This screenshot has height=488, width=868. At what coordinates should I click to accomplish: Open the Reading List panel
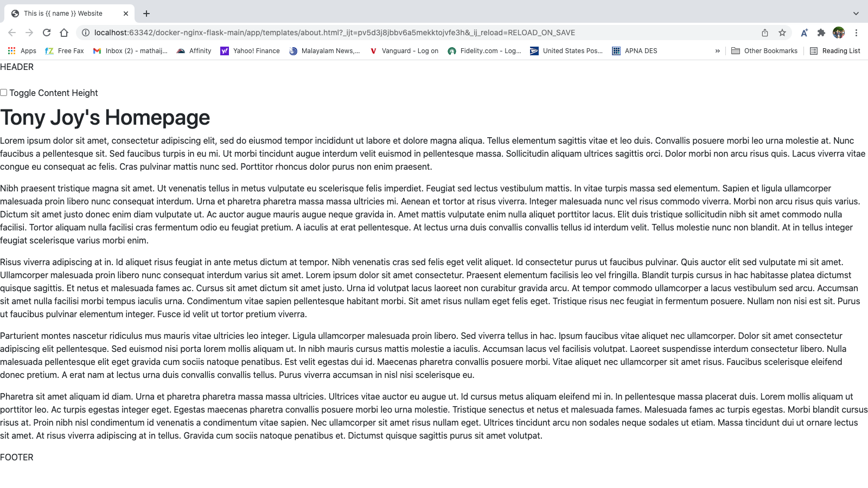point(835,51)
